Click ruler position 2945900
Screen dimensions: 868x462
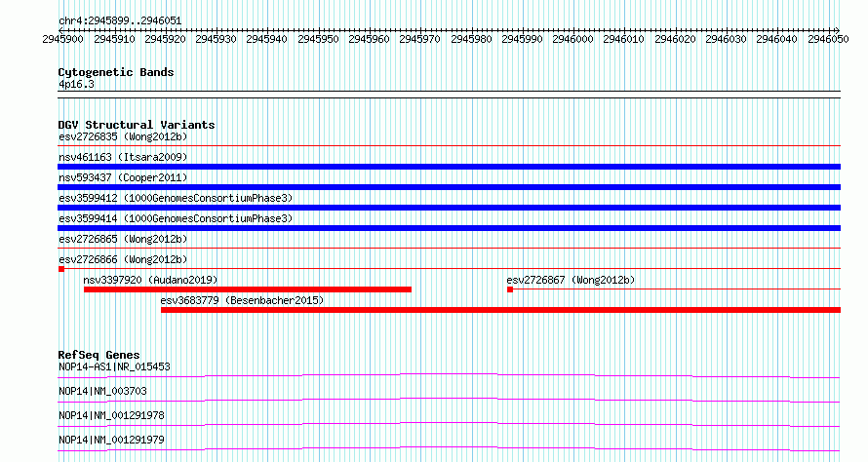pos(62,39)
